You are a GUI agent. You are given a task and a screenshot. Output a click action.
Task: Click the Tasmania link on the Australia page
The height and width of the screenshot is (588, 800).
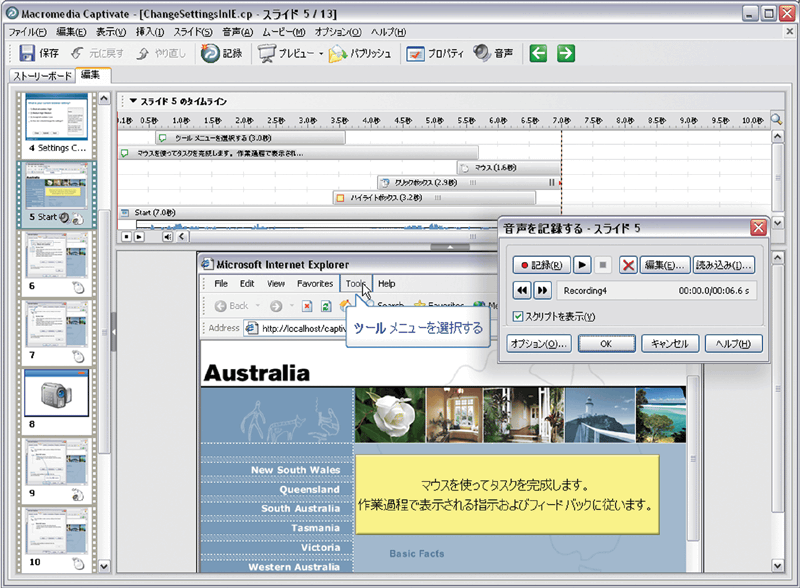coord(316,528)
